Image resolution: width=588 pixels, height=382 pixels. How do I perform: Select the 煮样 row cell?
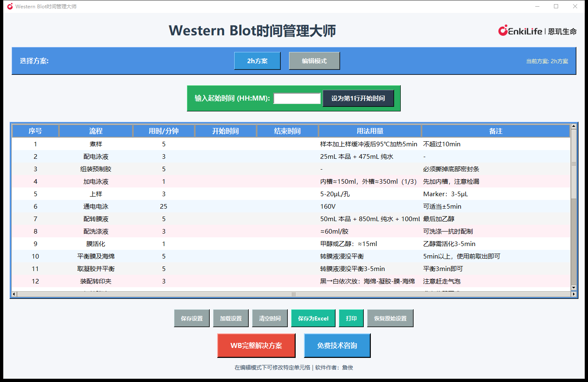(x=96, y=144)
